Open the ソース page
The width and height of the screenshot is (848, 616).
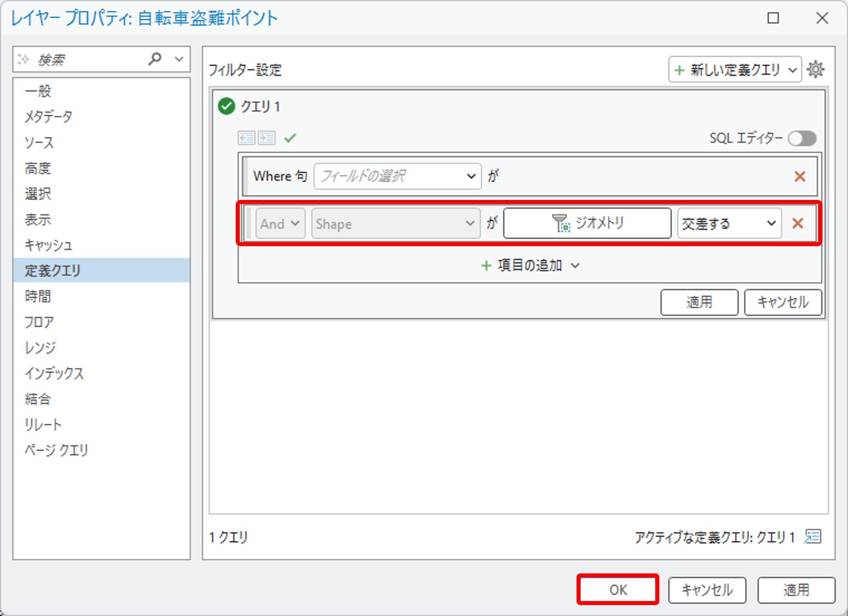tap(101, 142)
